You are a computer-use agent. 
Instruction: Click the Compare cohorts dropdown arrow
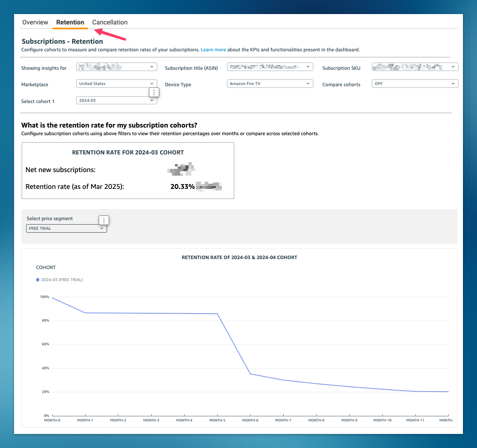(454, 83)
